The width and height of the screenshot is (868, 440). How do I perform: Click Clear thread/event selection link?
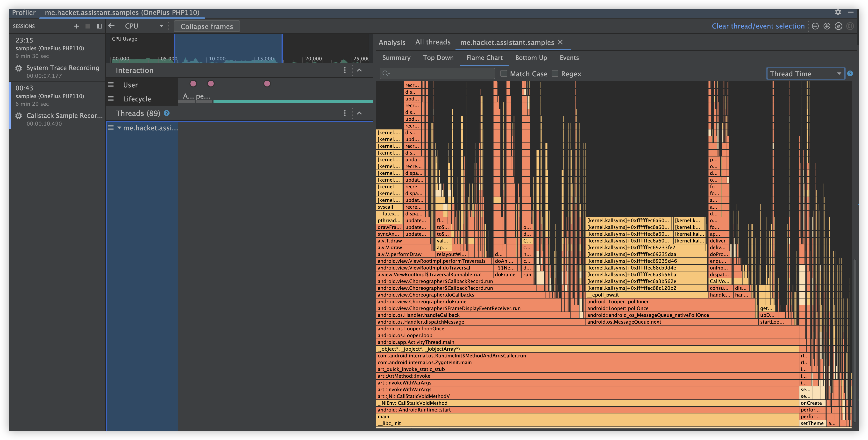(x=758, y=26)
